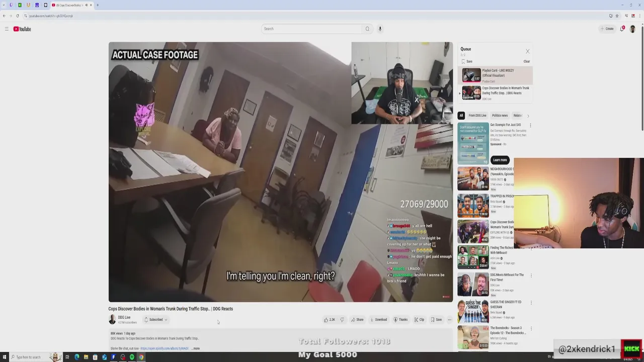Open NEIGHBOURHOOD video thumbnail
The height and width of the screenshot is (362, 644).
473,178
